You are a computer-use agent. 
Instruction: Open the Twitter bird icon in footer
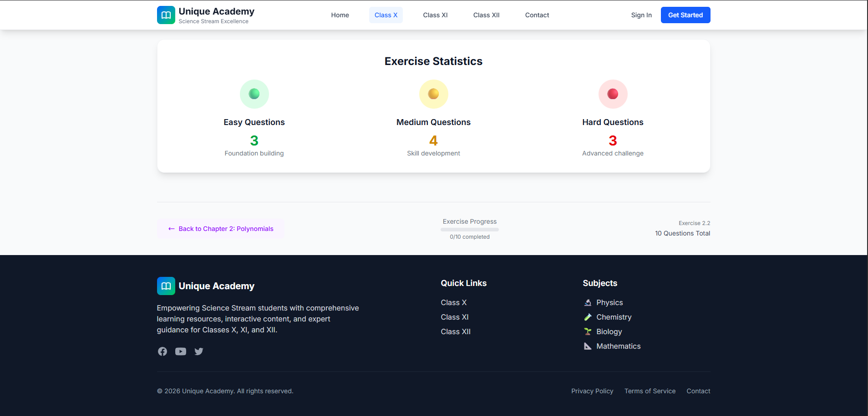[199, 351]
